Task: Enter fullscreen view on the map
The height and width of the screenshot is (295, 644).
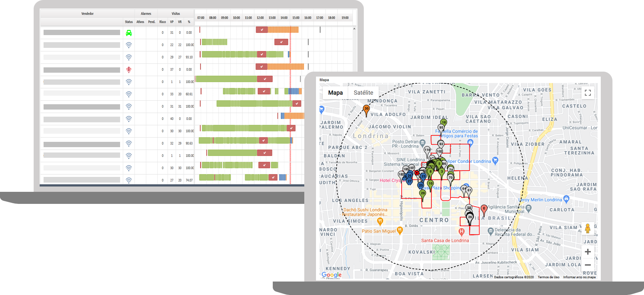Action: [x=588, y=93]
